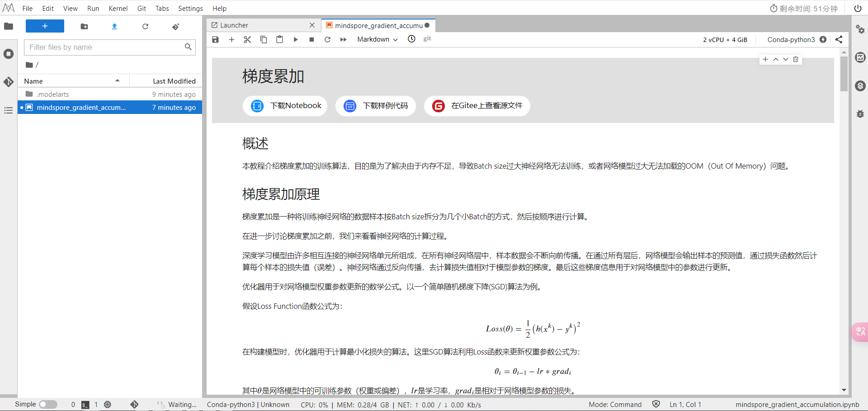This screenshot has width=868, height=411.
Task: Click the clock history icon in toolbar
Action: [411, 39]
